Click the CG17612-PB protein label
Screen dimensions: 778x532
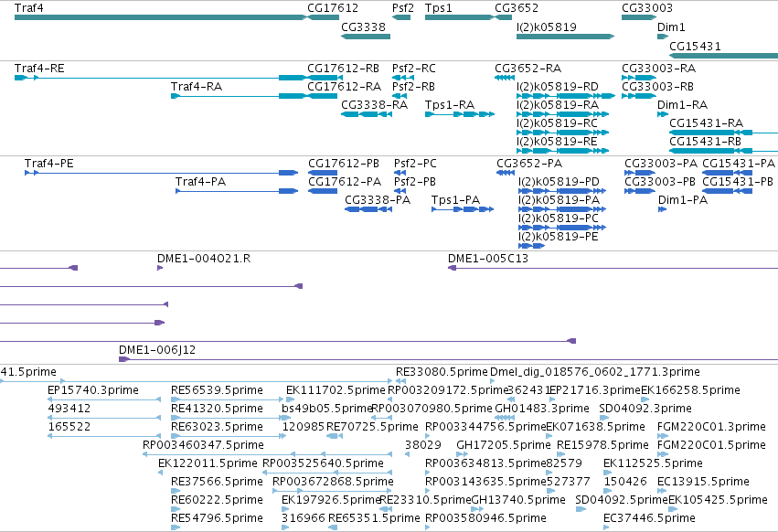tap(344, 164)
